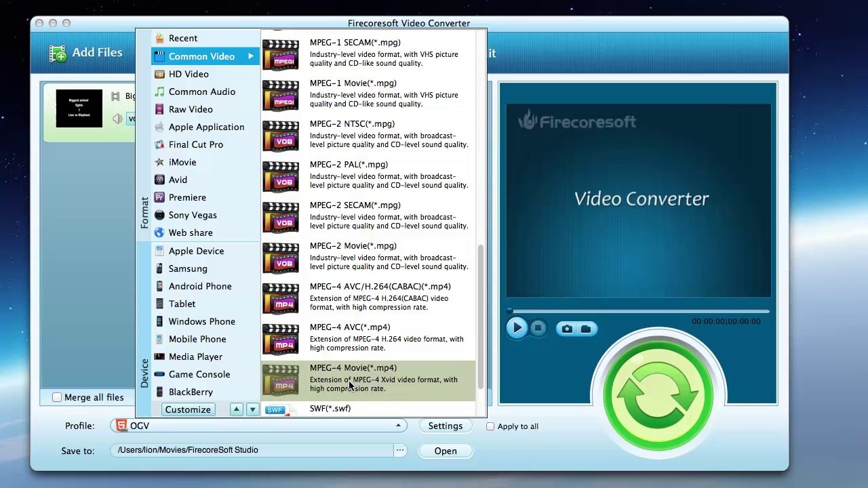Click the Customize button
The height and width of the screenshot is (488, 868).
tap(188, 409)
